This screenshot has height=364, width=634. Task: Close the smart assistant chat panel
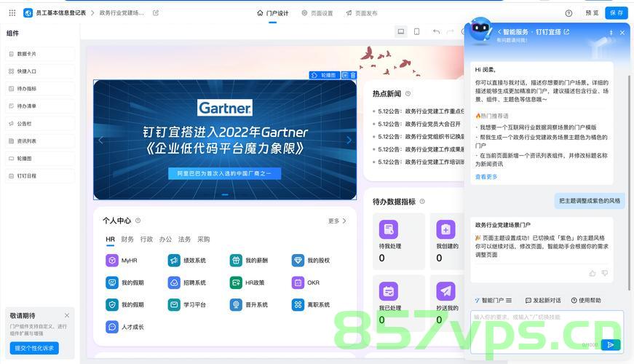pos(622,32)
